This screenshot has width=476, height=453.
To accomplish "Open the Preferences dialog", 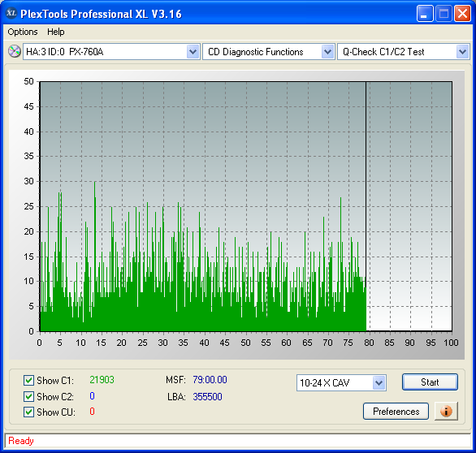I will tap(396, 412).
